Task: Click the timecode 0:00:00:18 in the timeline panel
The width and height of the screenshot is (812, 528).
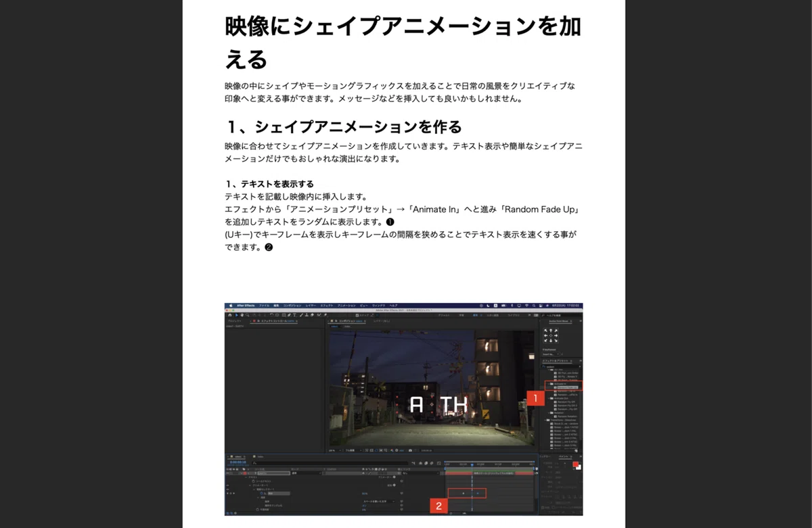Action: click(238, 462)
